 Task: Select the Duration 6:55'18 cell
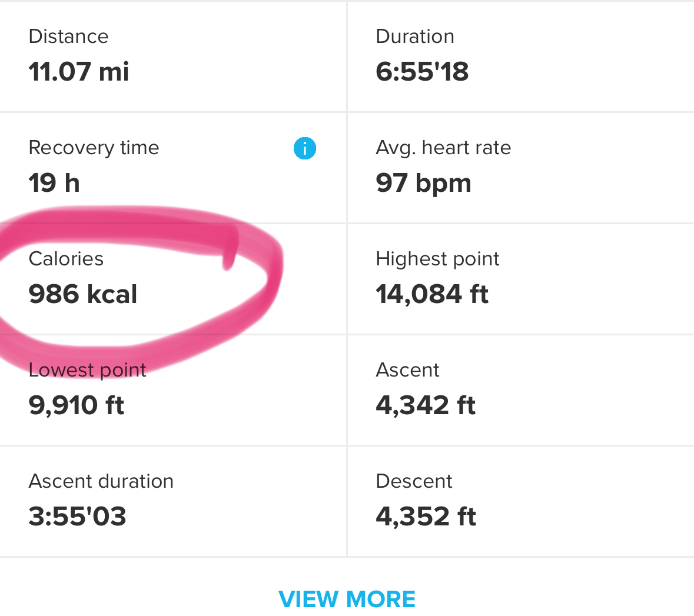coord(521,56)
